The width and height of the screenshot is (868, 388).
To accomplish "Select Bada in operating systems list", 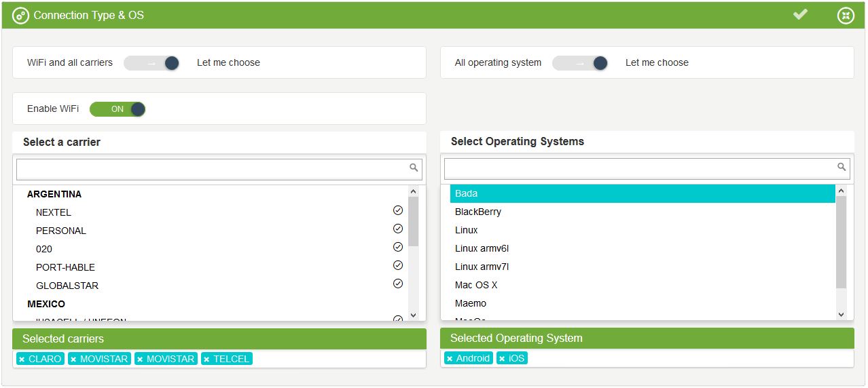I will 643,193.
